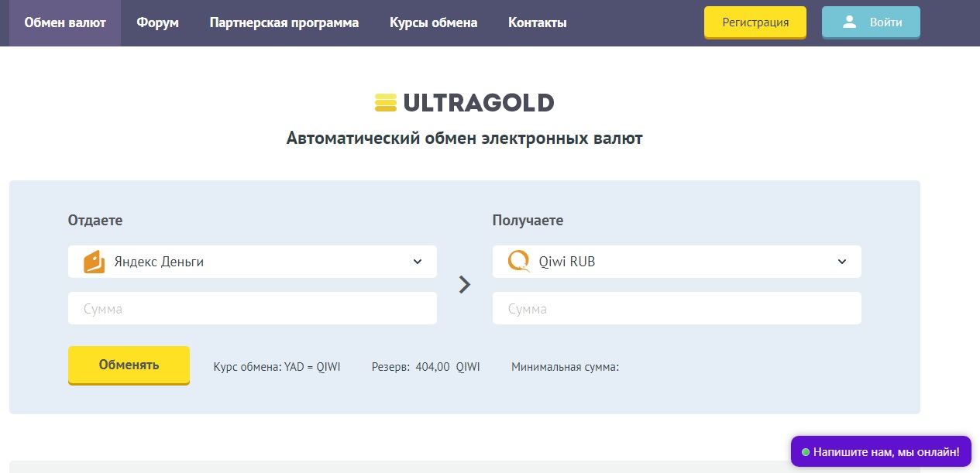Open the Отдаете currency selector

tap(252, 262)
